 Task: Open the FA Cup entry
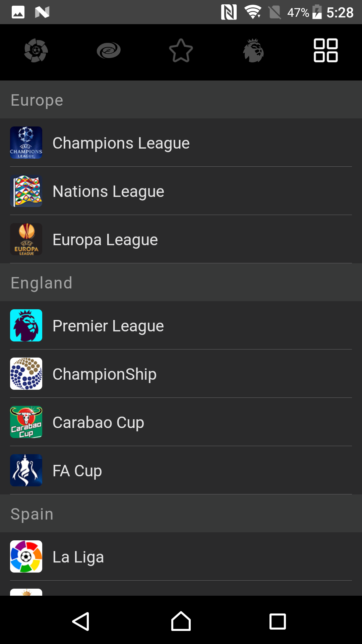(181, 470)
